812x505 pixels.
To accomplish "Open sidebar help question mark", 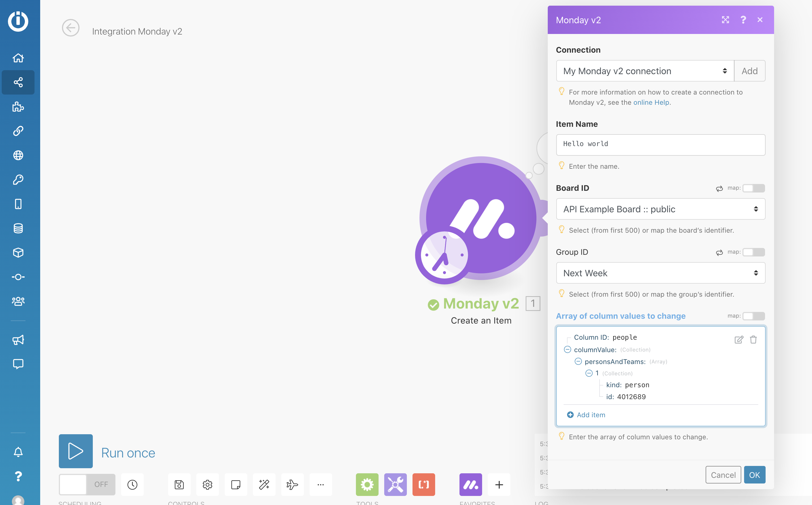I will pyautogui.click(x=18, y=476).
